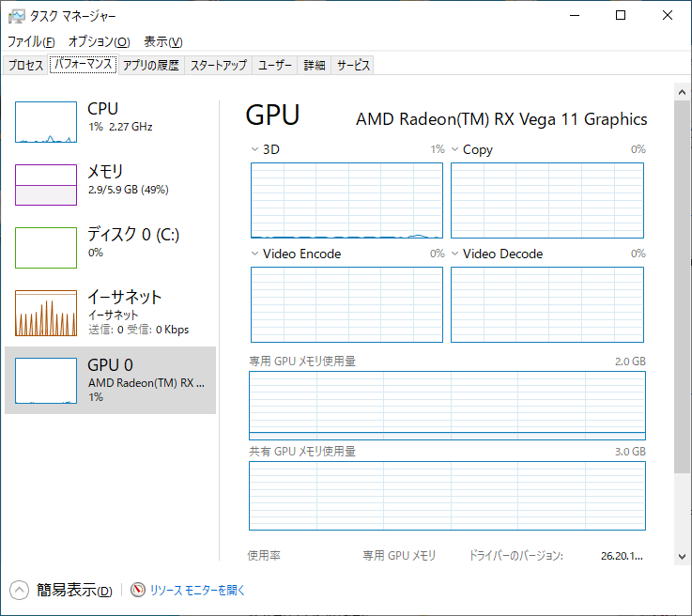Click the 2.9/5.9 GB (49%) memory value
The width and height of the screenshot is (692, 616).
(x=129, y=190)
